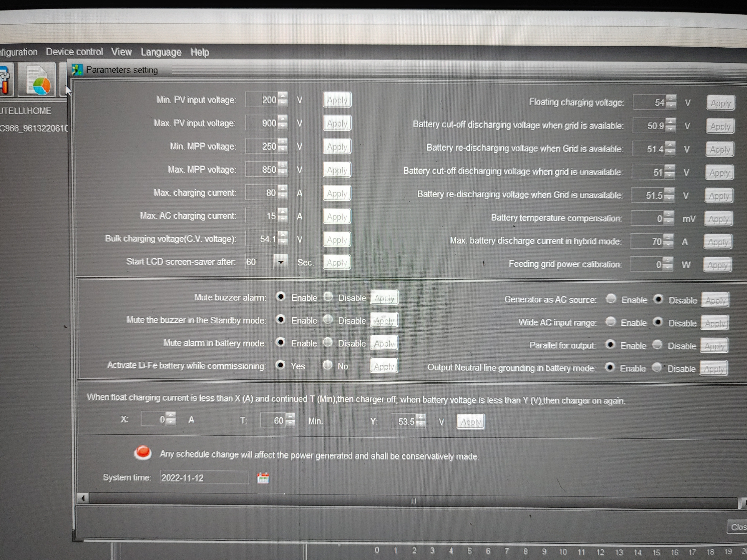Viewport: 747px width, 560px height.
Task: Click the red warning indicator icon
Action: coord(142,453)
